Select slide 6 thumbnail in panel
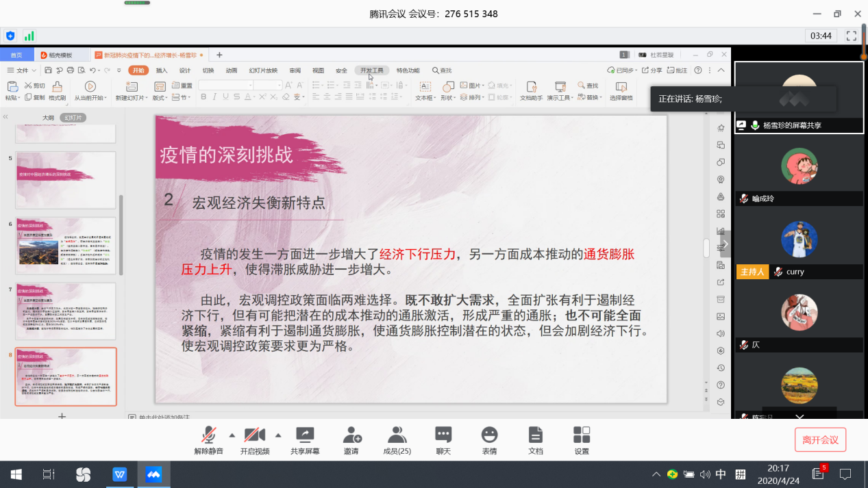This screenshot has width=868, height=488. pyautogui.click(x=66, y=246)
